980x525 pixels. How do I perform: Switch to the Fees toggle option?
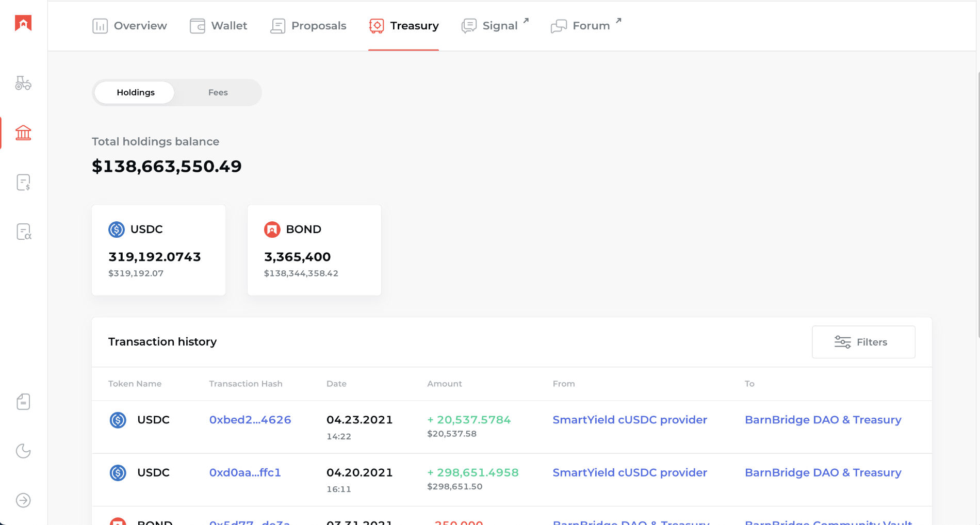[x=218, y=92]
